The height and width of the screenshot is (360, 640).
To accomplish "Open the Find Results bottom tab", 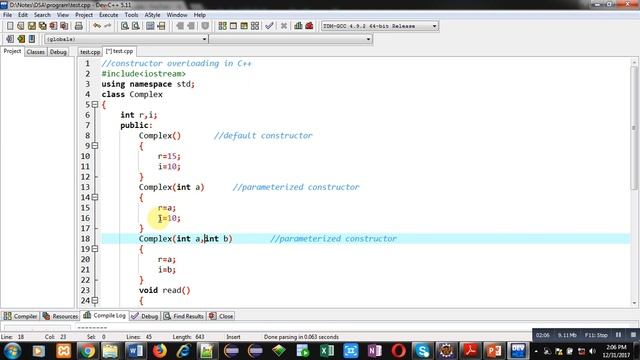I will point(184,316).
